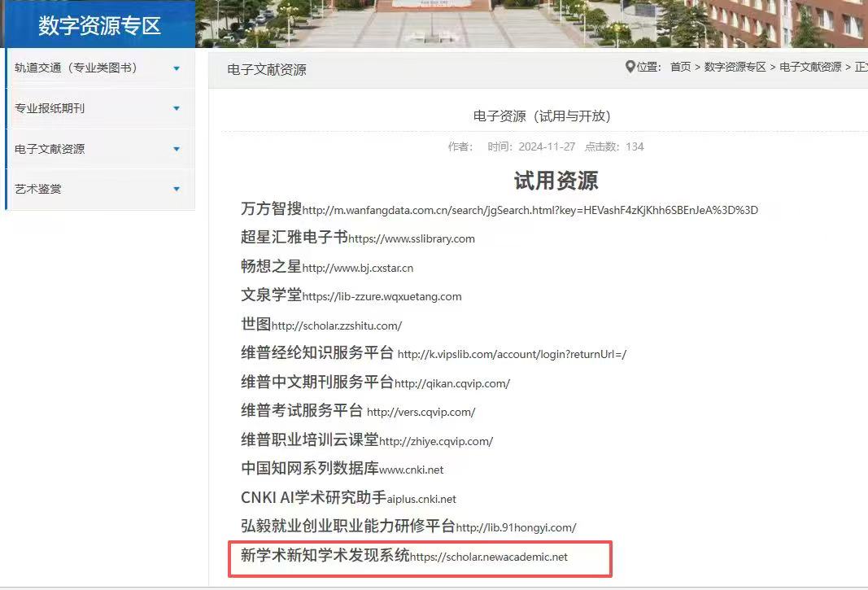Click the 数字资源专区 blue header banner
Image resolution: width=868 pixels, height=590 pixels.
(x=99, y=25)
